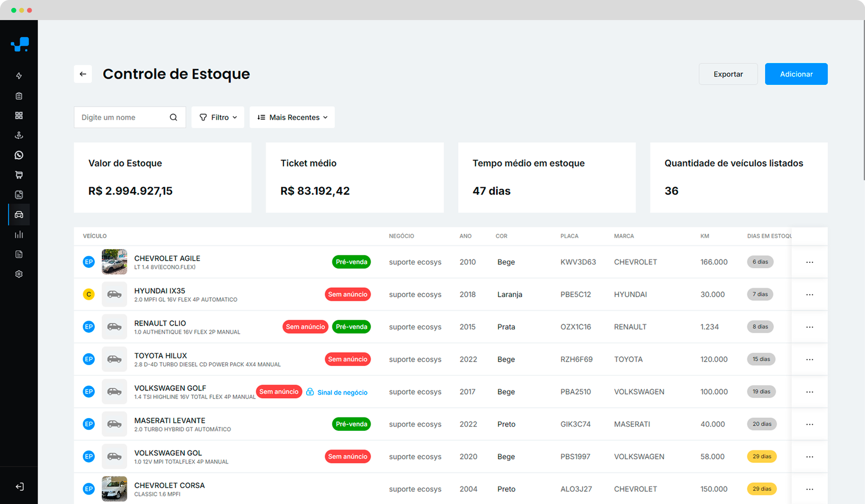Open more options for Toyota Hilux row
Image resolution: width=865 pixels, height=504 pixels.
(809, 359)
